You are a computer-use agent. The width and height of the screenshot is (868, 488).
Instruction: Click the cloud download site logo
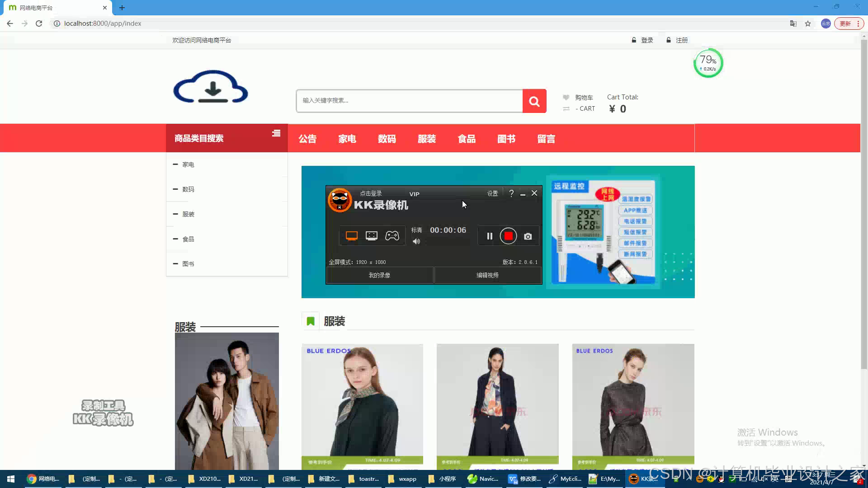(211, 87)
